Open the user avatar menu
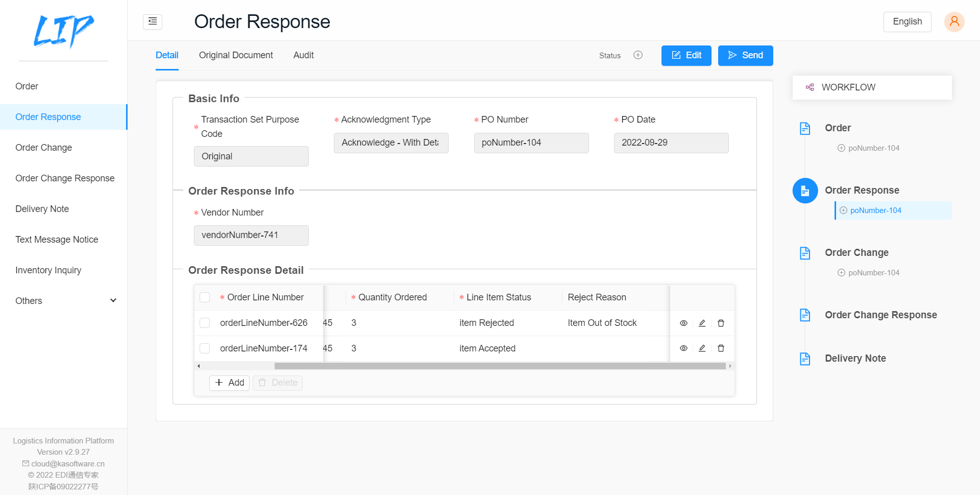The image size is (980, 495). click(x=954, y=21)
